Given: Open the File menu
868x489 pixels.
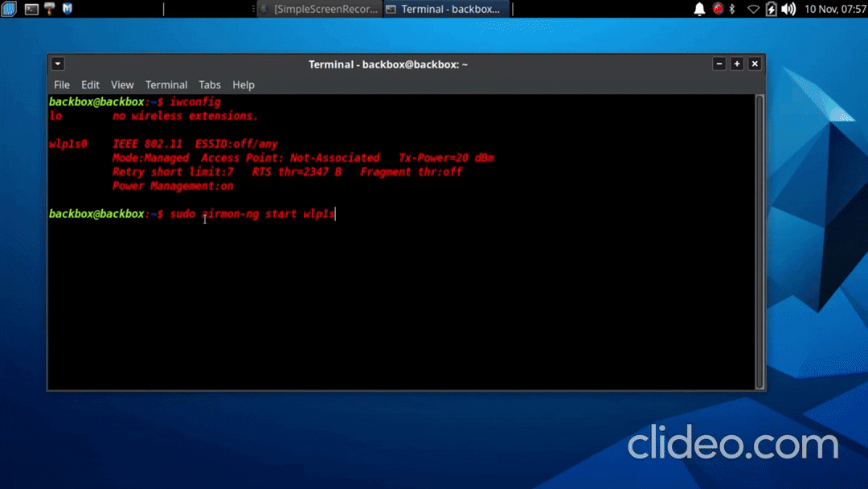Looking at the screenshot, I should click(x=62, y=84).
